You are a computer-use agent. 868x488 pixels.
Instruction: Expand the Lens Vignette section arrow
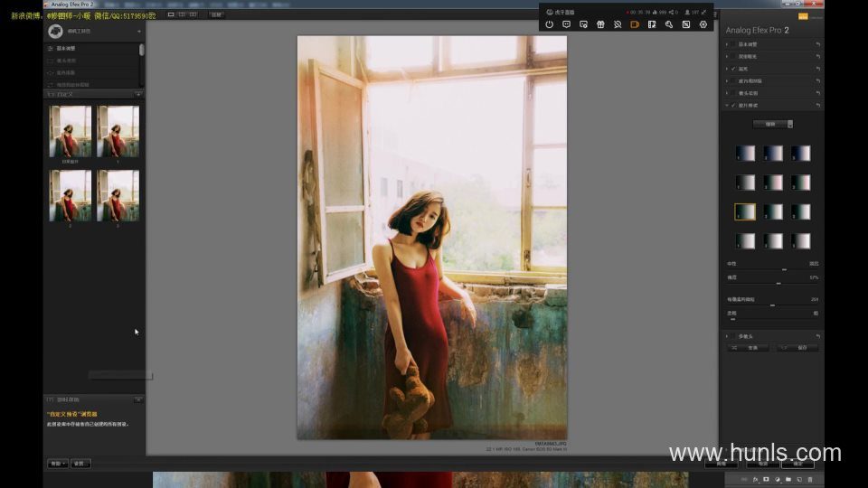pos(727,93)
